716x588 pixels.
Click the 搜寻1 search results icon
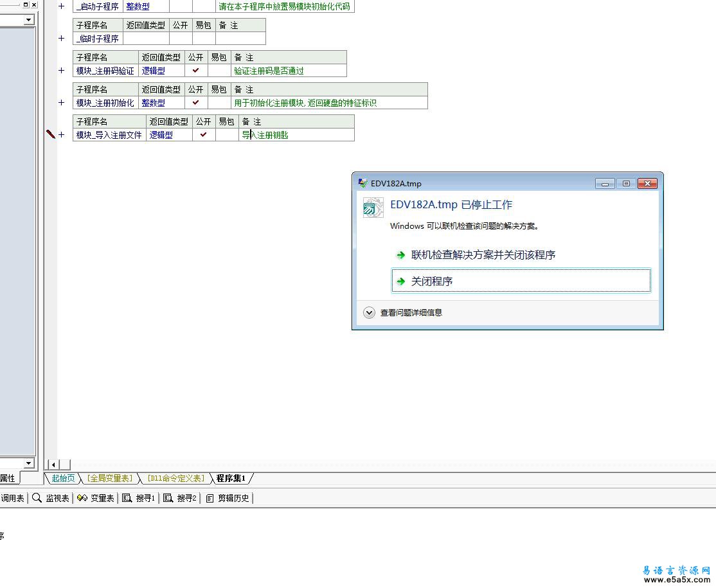[x=127, y=498]
